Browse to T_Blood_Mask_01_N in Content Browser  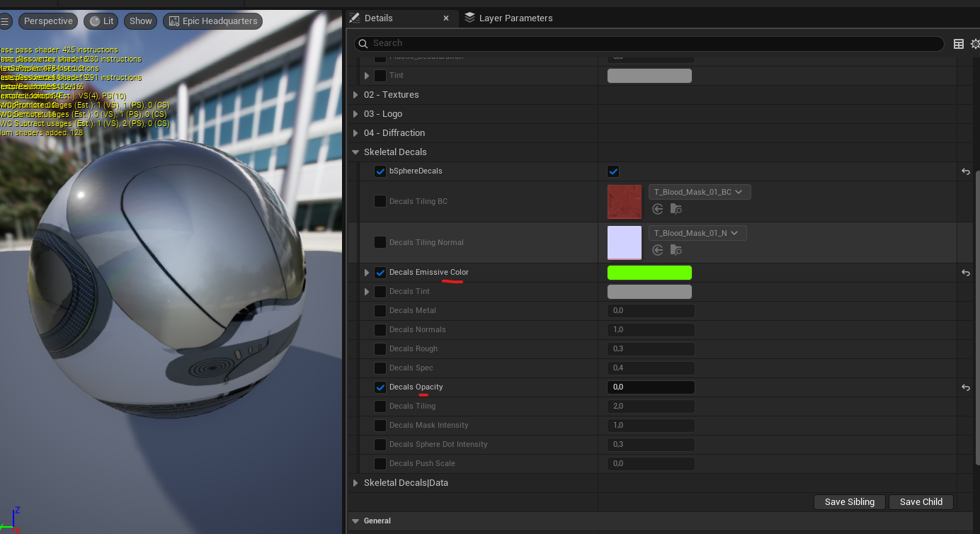pyautogui.click(x=676, y=250)
